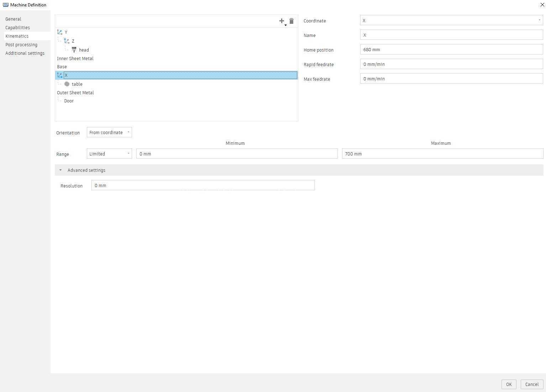The width and height of the screenshot is (546, 392).
Task: Click the Range label
Action: pos(63,154)
